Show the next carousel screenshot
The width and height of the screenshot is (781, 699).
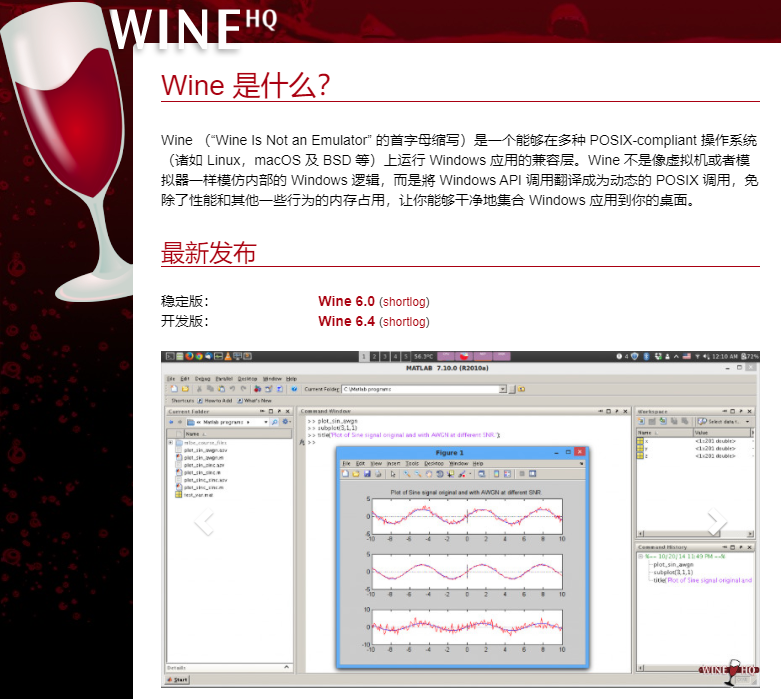[x=716, y=522]
